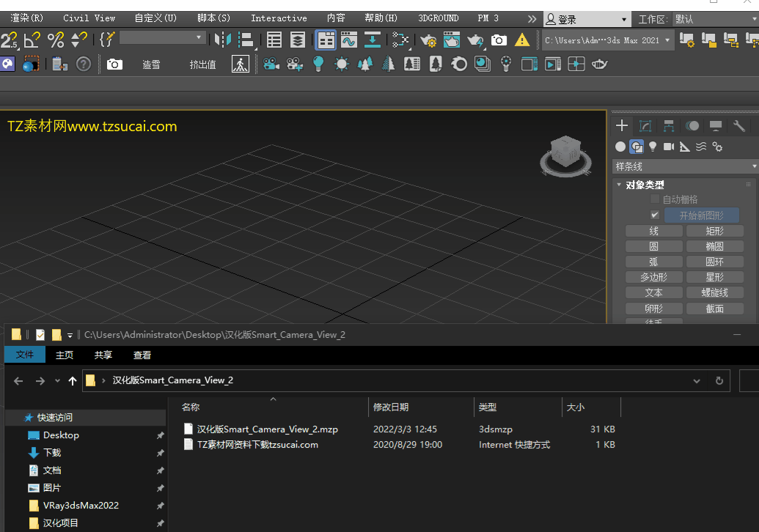Open the edit named selection sets tool
The width and height of the screenshot is (759, 532).
[107, 40]
